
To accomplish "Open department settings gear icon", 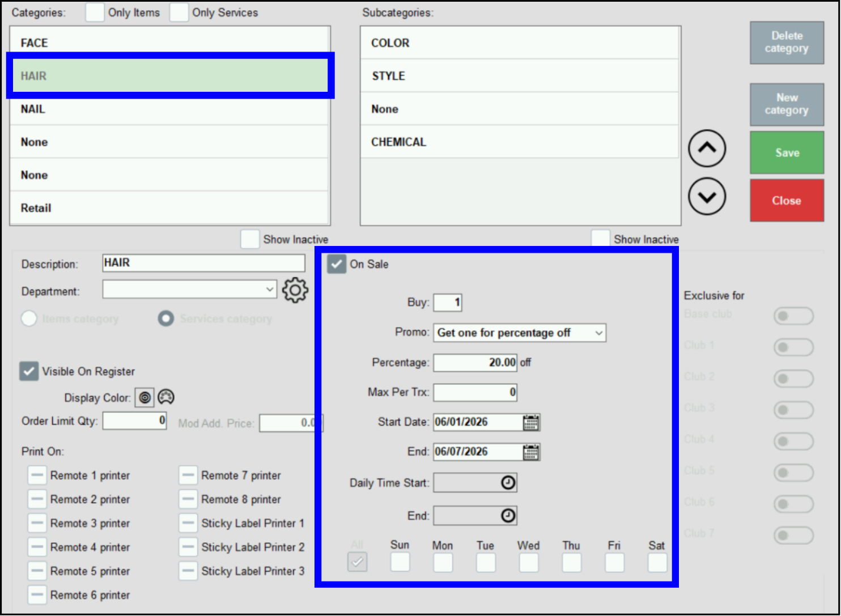I will click(295, 290).
